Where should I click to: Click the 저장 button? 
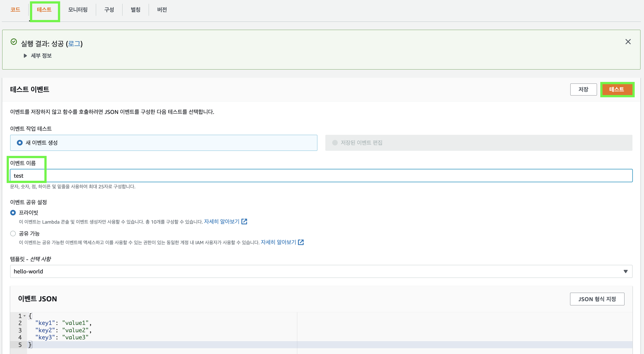(x=583, y=89)
